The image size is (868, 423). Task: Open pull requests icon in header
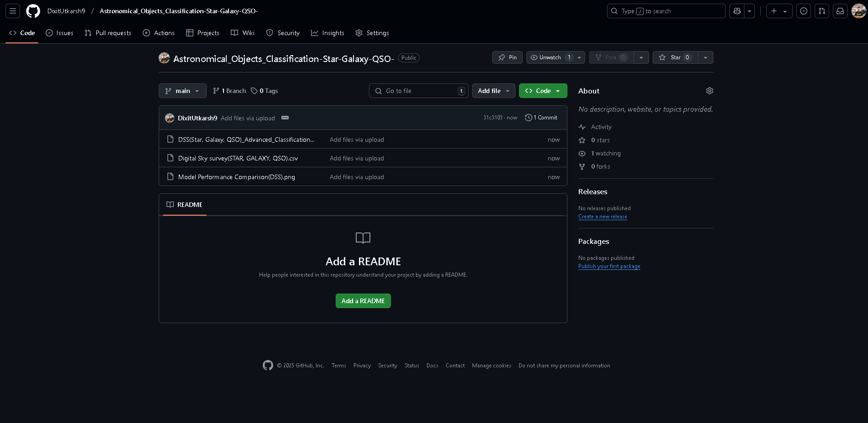[822, 11]
